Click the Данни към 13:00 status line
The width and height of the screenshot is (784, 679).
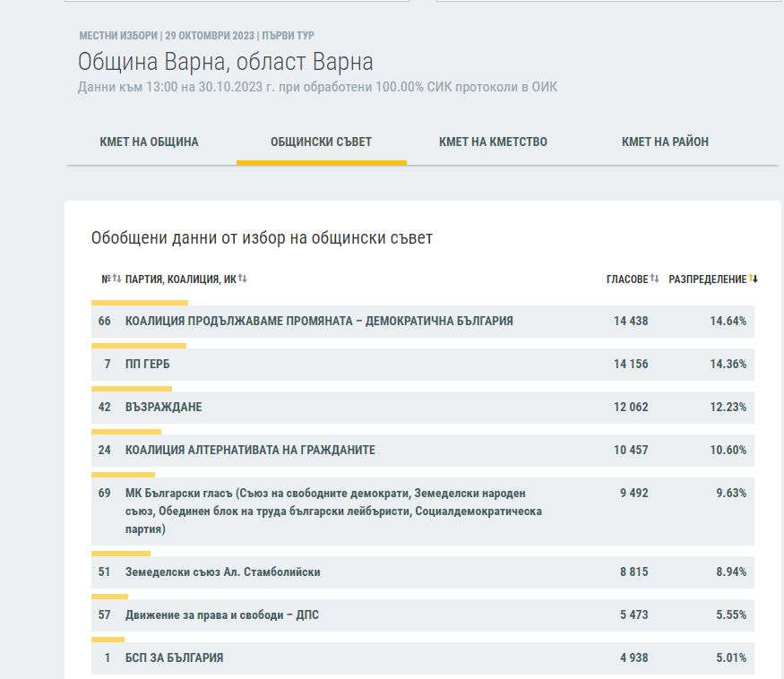click(317, 87)
